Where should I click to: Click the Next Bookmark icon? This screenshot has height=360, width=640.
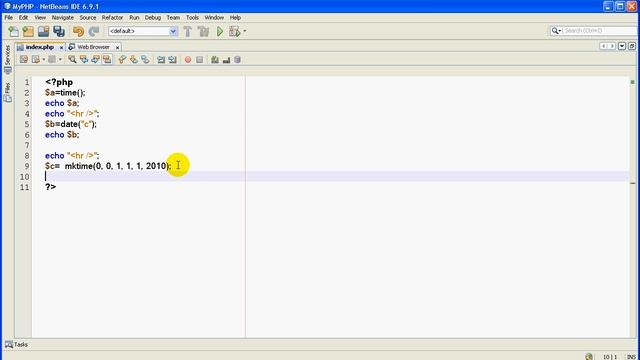(x=133, y=60)
